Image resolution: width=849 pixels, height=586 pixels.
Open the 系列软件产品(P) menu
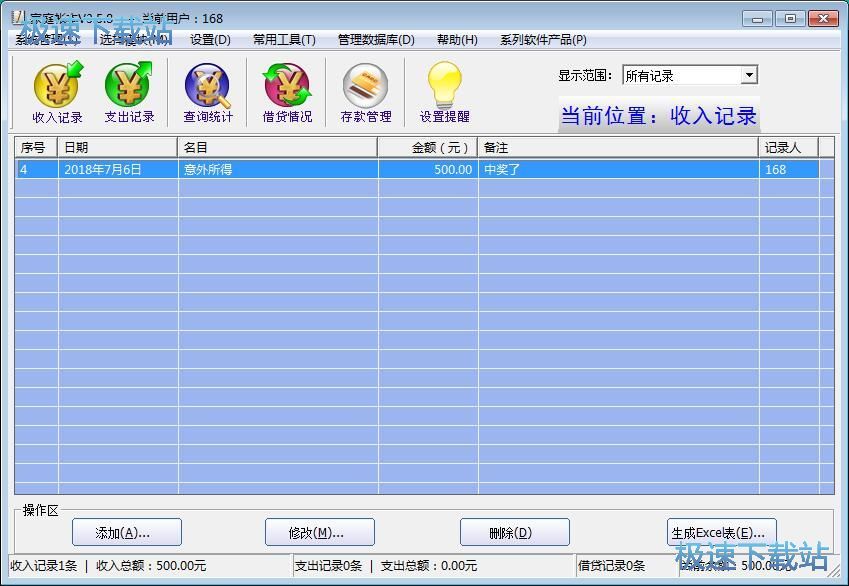coord(543,40)
